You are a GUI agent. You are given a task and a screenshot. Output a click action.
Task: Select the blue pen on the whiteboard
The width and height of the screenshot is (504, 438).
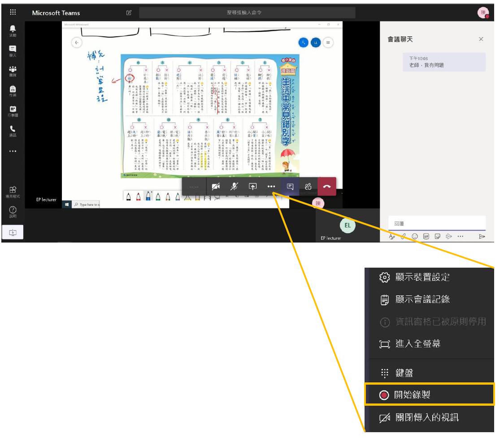click(x=148, y=195)
